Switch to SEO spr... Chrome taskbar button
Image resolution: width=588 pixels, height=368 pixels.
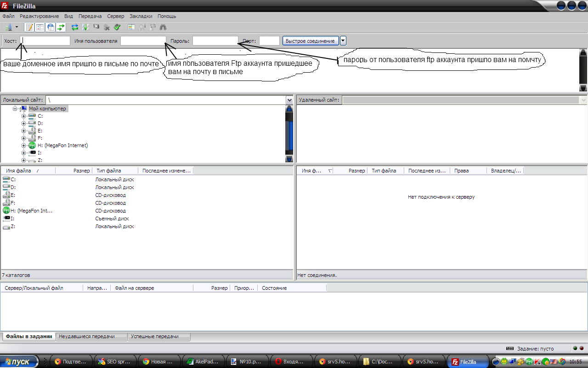pos(115,362)
